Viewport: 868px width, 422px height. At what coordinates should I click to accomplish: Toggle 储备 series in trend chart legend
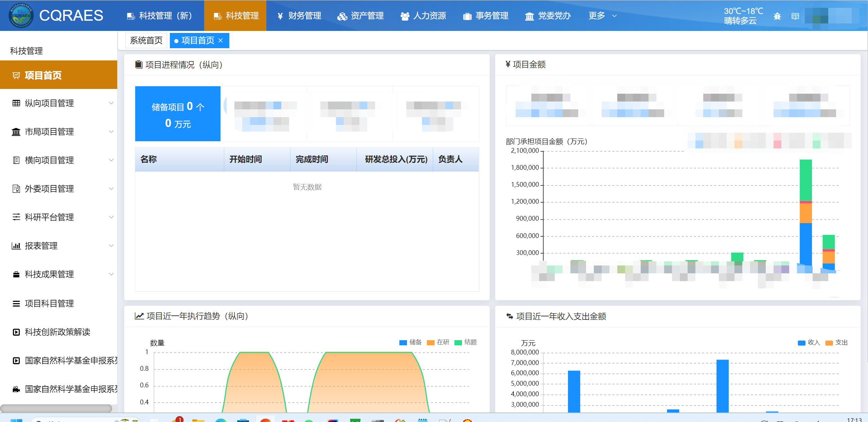click(410, 342)
